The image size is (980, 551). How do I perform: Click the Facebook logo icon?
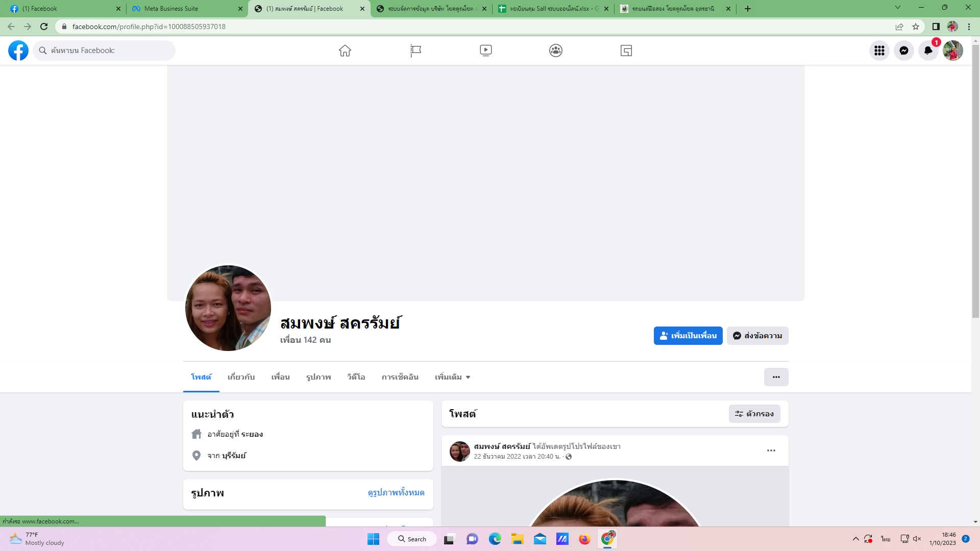[x=18, y=51]
